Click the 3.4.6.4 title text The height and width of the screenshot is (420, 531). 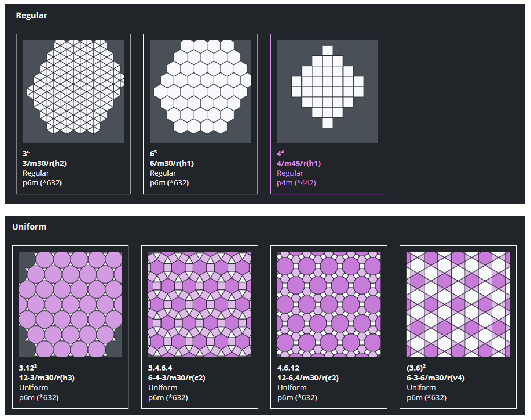(160, 368)
